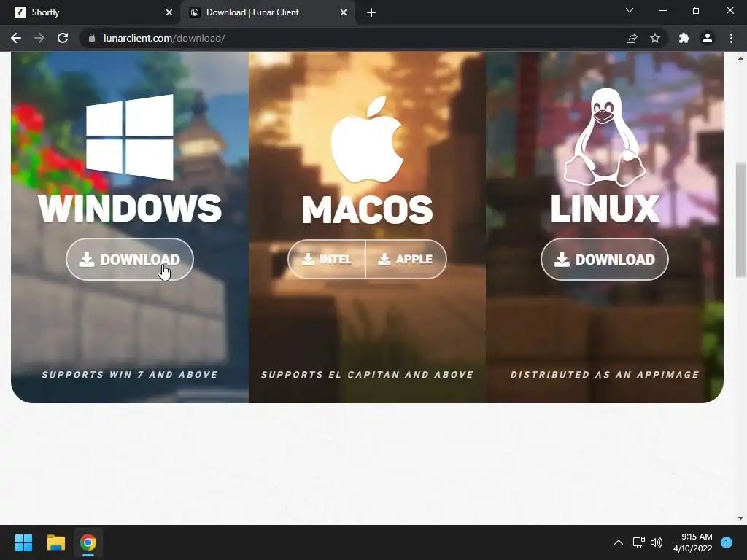
Task: Open the Chrome profile menu
Action: coord(708,38)
